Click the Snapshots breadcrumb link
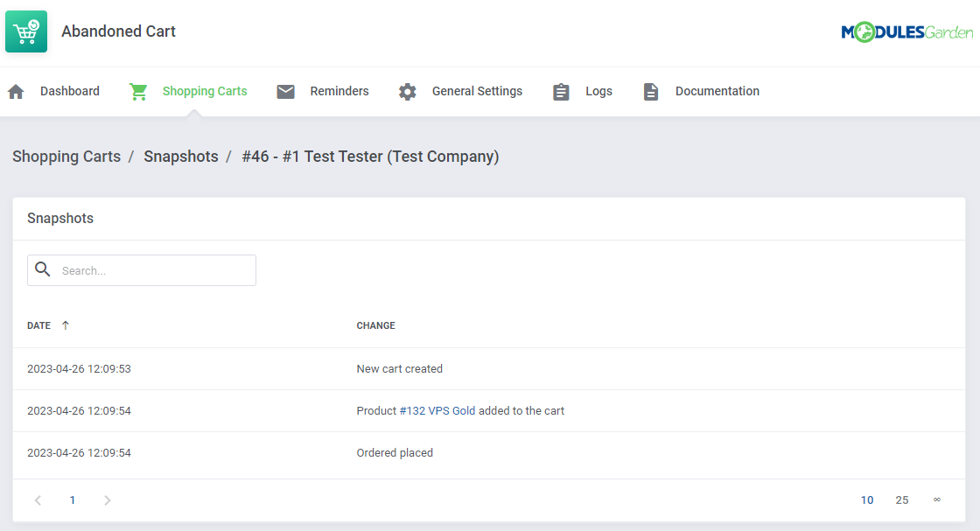The height and width of the screenshot is (531, 980). [x=181, y=157]
